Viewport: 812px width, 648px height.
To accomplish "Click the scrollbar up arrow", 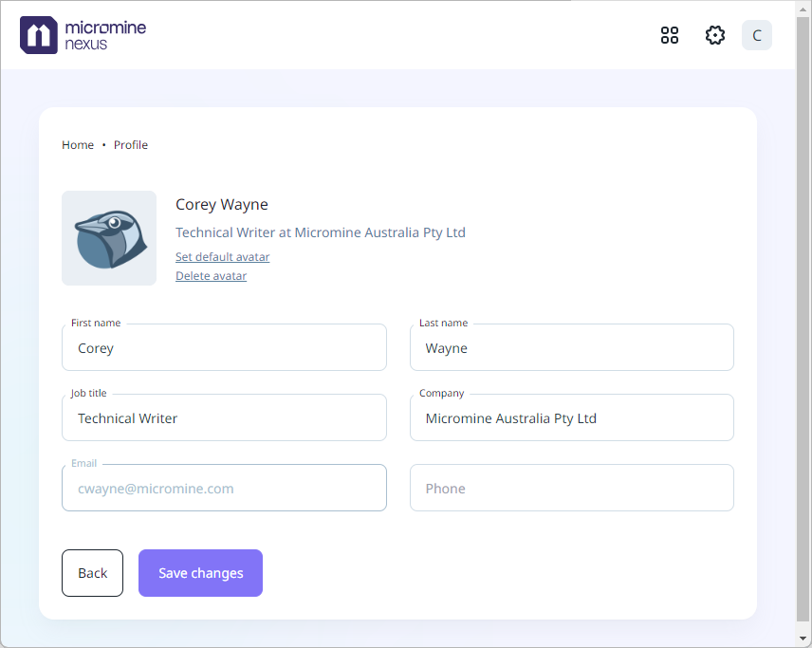I will pyautogui.click(x=803, y=8).
